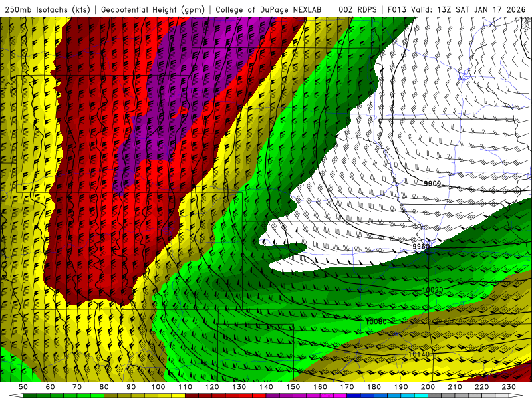Click 'College of DuPage NEXLAB' header text
This screenshot has height=399, width=532.
[x=268, y=9]
